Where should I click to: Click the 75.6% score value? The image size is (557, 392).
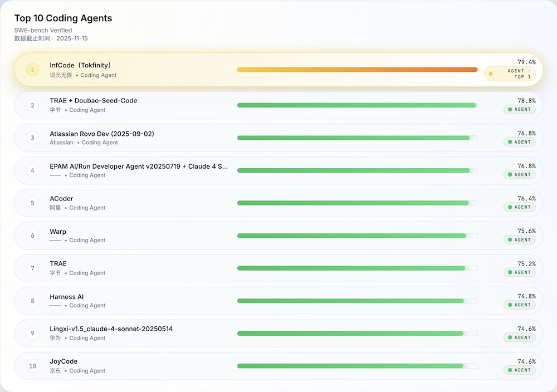point(526,231)
